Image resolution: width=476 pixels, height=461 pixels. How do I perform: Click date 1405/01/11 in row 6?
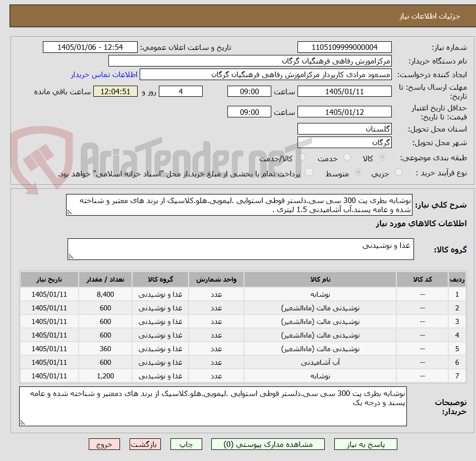coord(49,362)
